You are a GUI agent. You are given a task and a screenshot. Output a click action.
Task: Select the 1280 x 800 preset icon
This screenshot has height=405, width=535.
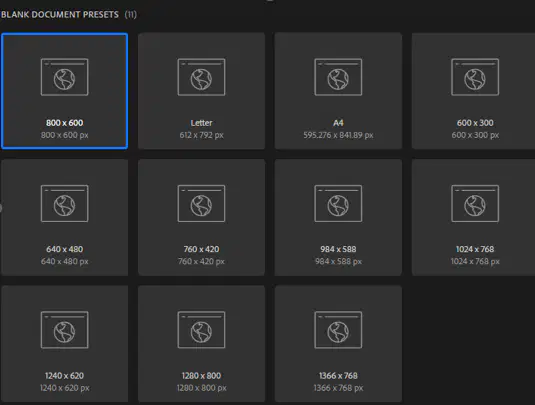tap(201, 330)
